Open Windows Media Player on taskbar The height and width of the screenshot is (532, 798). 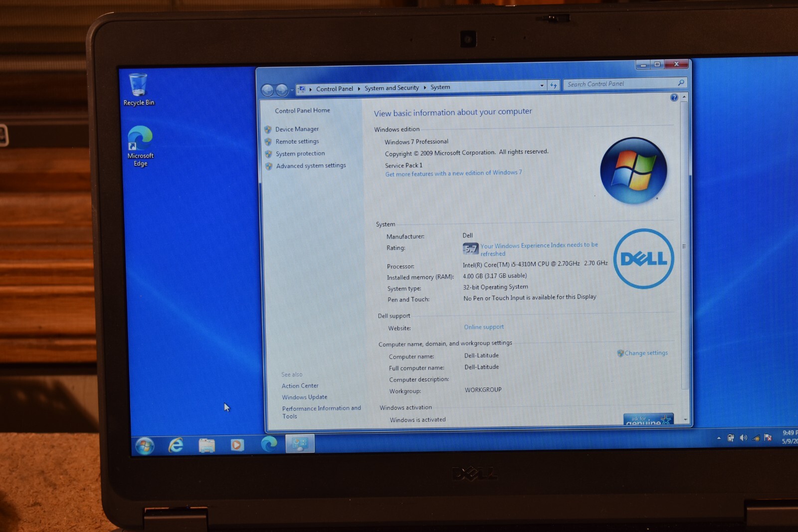coord(237,444)
